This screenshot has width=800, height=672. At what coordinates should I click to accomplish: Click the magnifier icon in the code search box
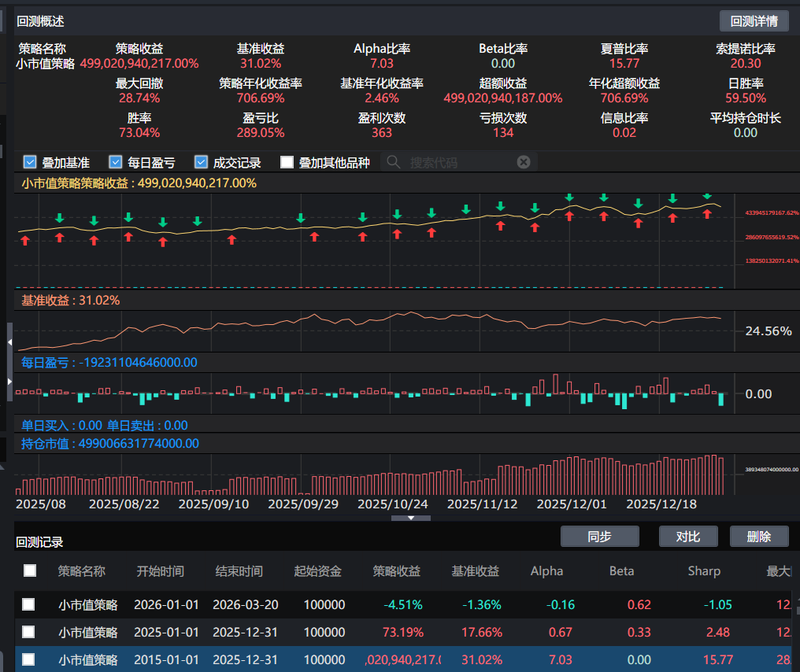click(394, 162)
